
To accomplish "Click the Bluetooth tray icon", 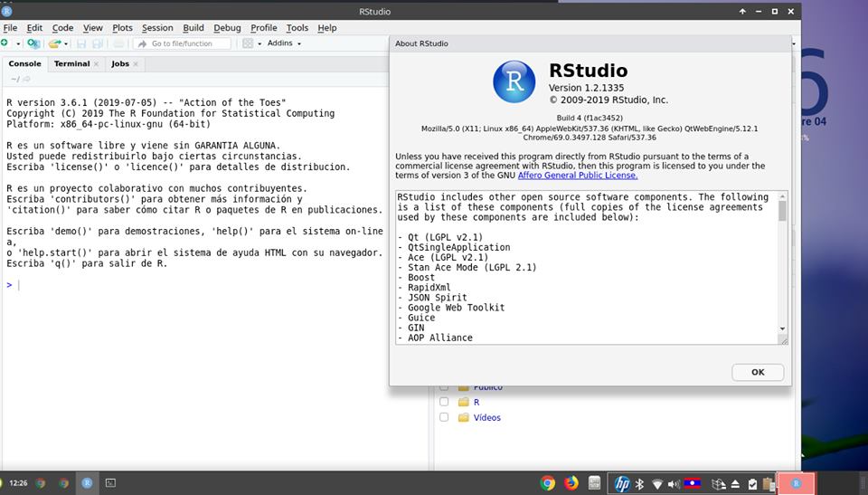I will point(639,484).
